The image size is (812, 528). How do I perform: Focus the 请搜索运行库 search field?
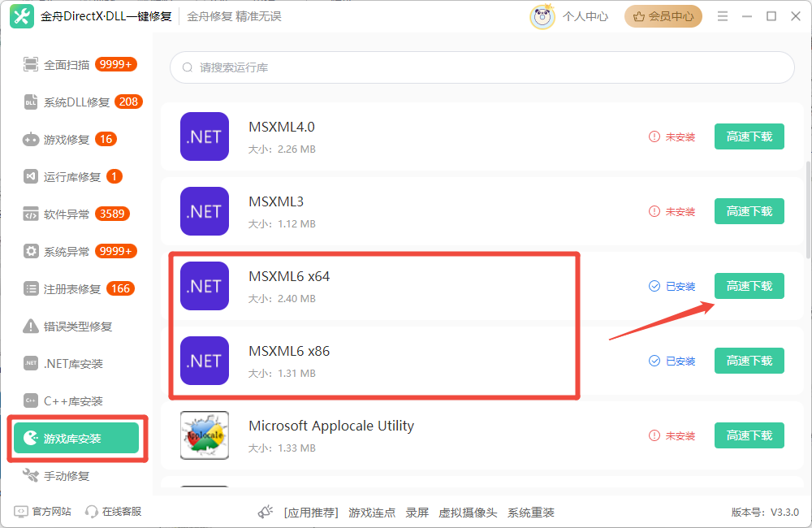482,67
